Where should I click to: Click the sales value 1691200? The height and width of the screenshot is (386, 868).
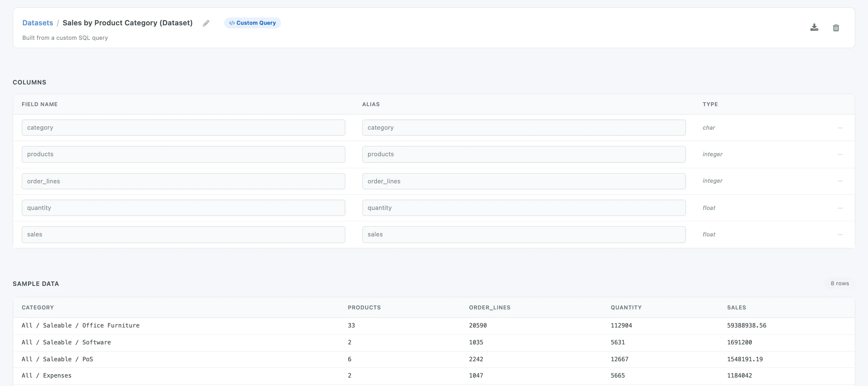739,342
